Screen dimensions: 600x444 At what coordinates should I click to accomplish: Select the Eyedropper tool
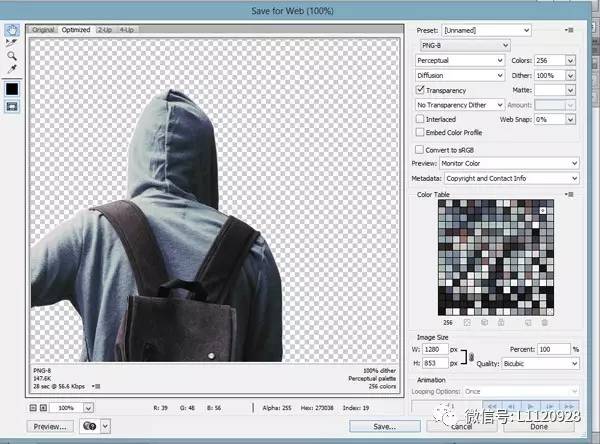click(11, 69)
